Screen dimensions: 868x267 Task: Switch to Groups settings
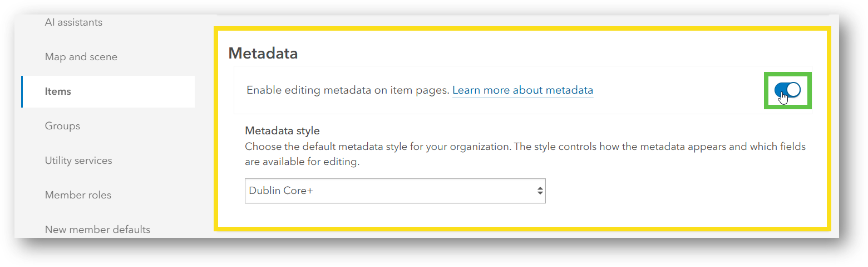[x=62, y=126]
